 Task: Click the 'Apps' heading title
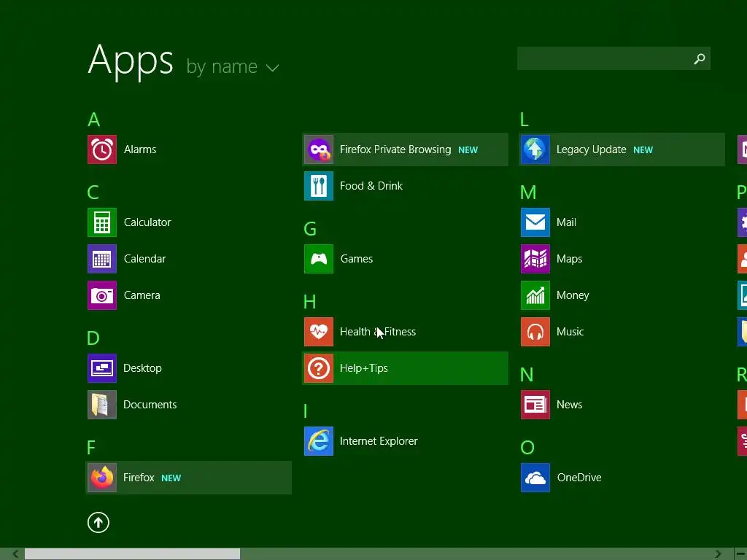[131, 61]
